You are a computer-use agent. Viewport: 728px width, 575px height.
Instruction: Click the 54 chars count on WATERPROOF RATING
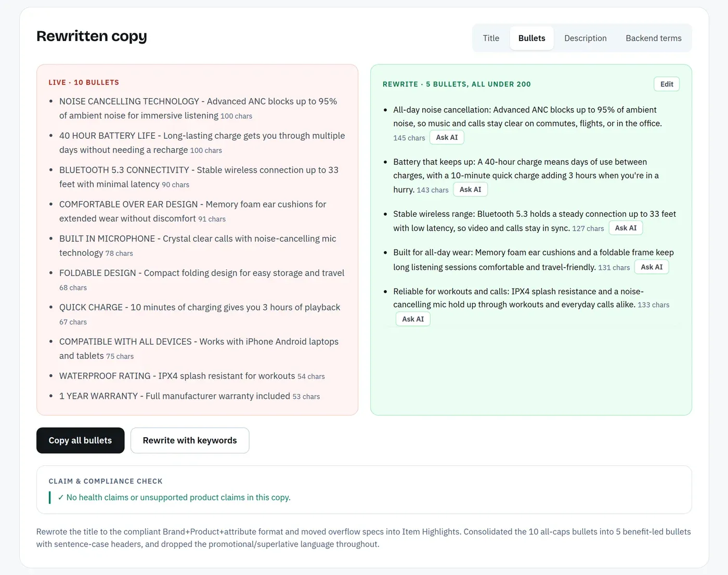pyautogui.click(x=311, y=376)
